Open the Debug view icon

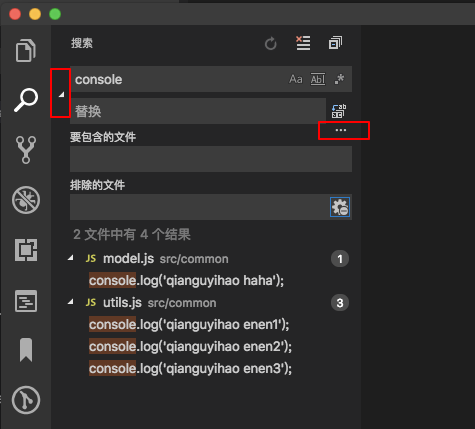(26, 200)
